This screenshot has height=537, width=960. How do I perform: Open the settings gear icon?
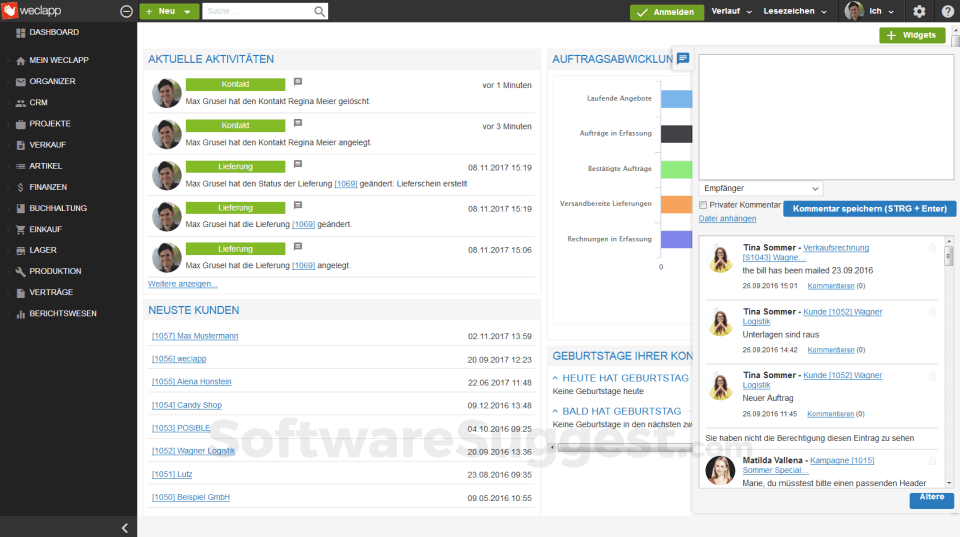coord(919,11)
